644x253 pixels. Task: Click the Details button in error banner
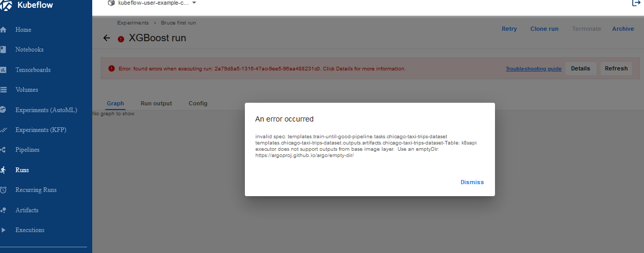(580, 68)
